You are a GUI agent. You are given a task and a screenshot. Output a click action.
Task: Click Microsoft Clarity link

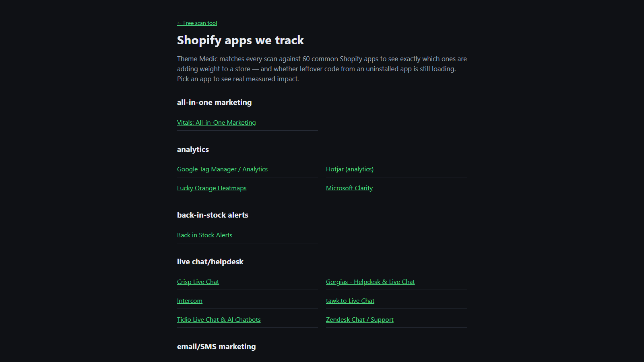[349, 188]
